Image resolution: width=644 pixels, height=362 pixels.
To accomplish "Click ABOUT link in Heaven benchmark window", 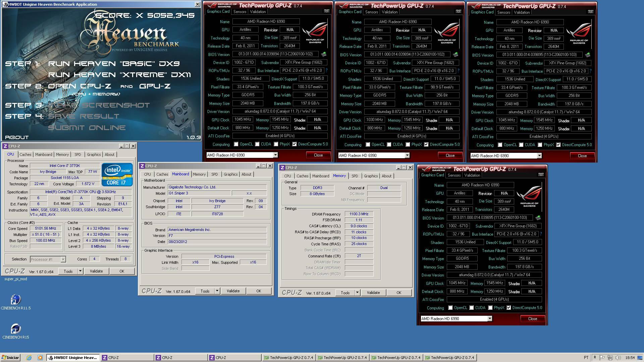I will [17, 137].
